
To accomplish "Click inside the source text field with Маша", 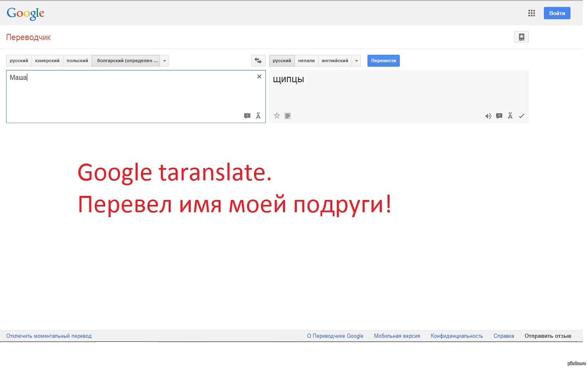I will (x=136, y=96).
